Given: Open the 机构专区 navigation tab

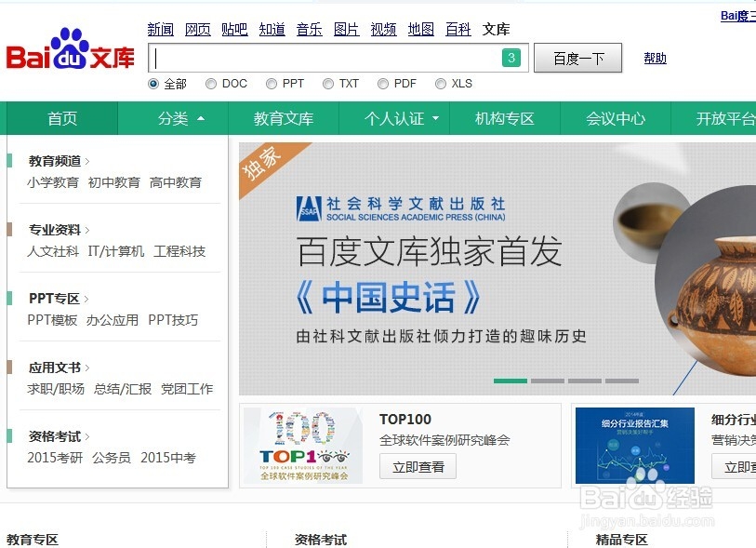Looking at the screenshot, I should [x=505, y=118].
